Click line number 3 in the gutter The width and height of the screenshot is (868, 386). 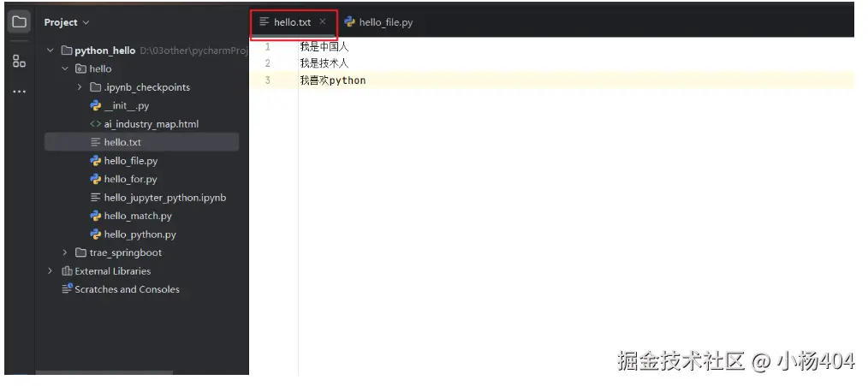click(267, 80)
